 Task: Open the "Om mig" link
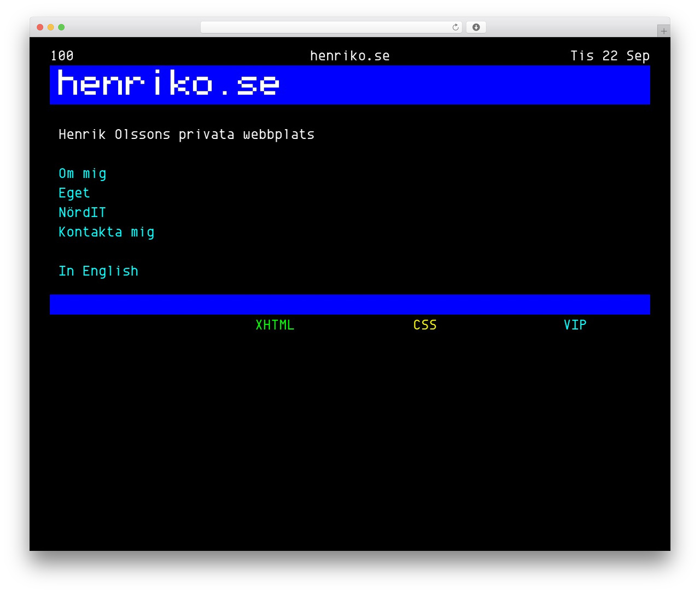point(83,173)
